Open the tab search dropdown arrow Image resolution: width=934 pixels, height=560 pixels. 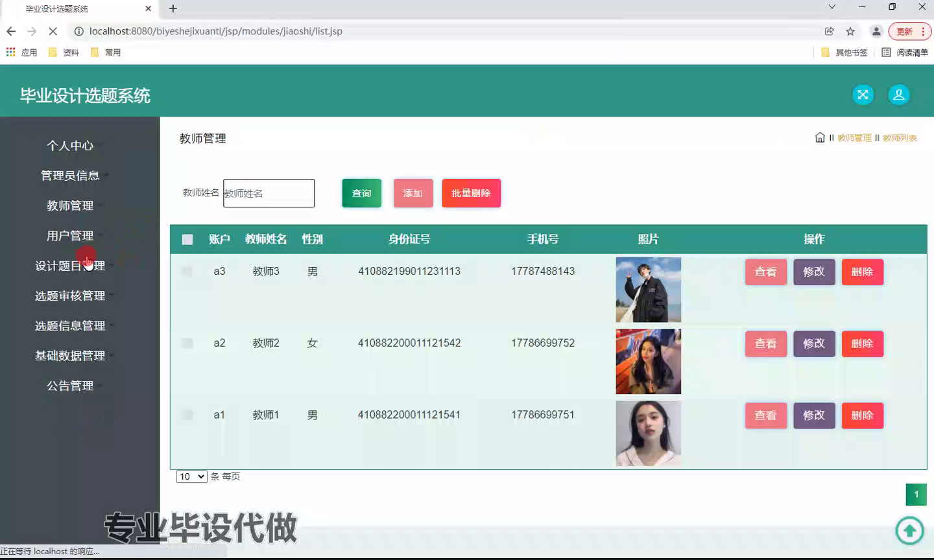[832, 7]
